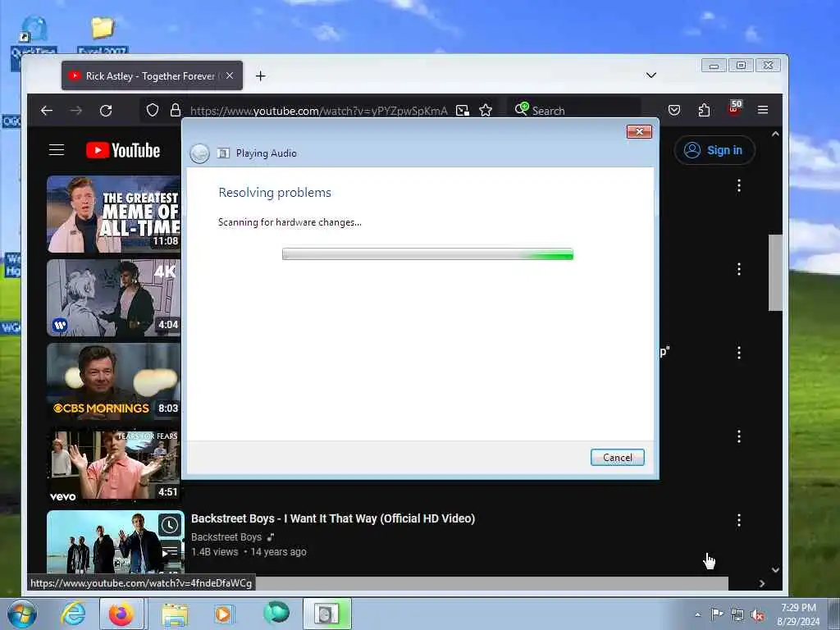Click the Backstreet Boys channel name
The height and width of the screenshot is (630, 840).
point(226,536)
